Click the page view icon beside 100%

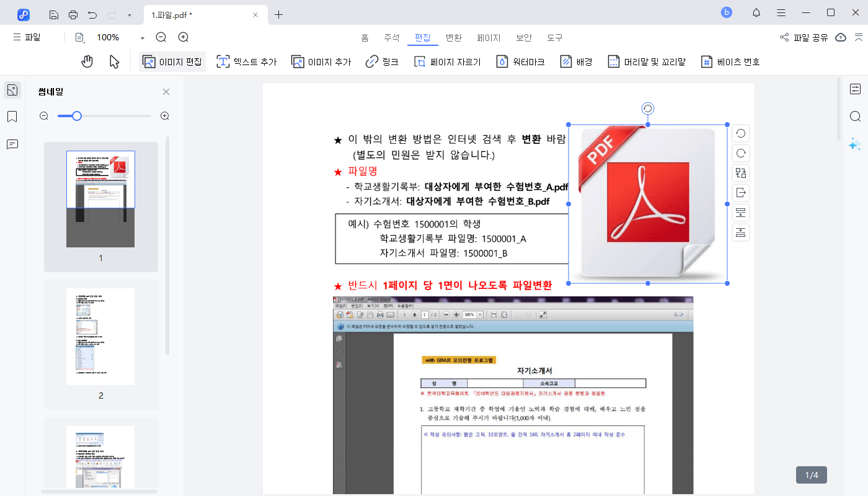[80, 37]
